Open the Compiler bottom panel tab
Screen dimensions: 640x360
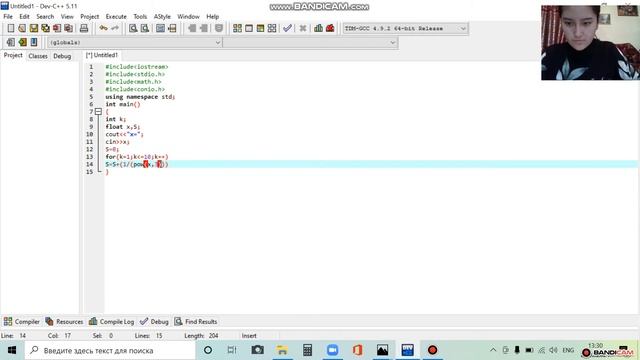click(22, 322)
